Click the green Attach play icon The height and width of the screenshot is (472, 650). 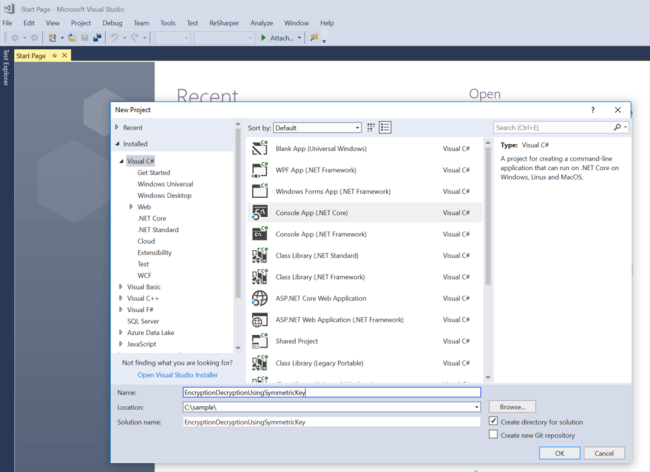pos(263,38)
